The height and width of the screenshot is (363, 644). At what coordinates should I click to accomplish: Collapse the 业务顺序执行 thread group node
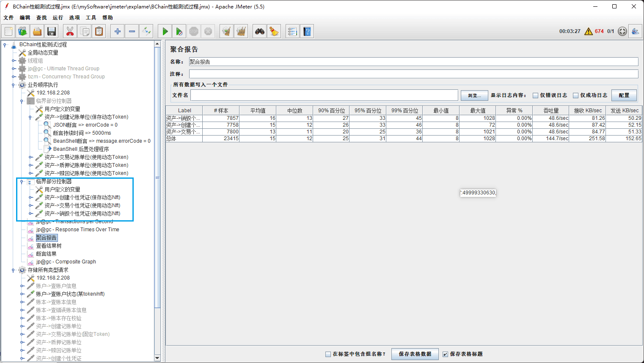point(13,85)
